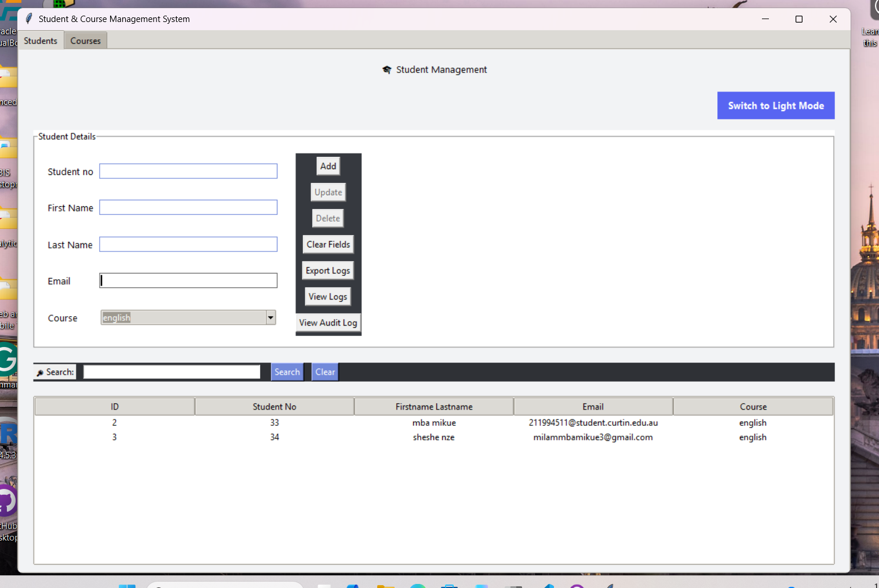Image resolution: width=879 pixels, height=588 pixels.
Task: Click the Update button
Action: coord(328,192)
